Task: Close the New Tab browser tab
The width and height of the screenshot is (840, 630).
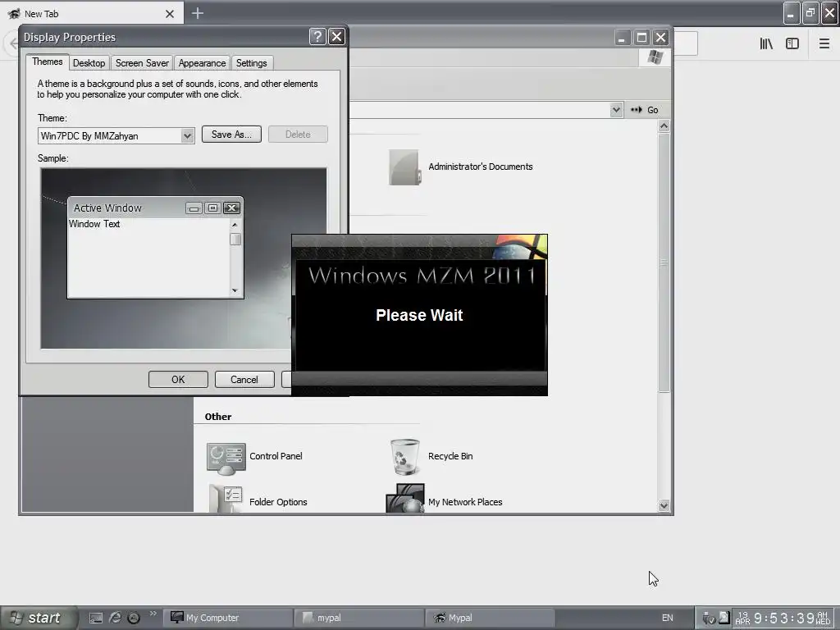Action: [x=170, y=14]
